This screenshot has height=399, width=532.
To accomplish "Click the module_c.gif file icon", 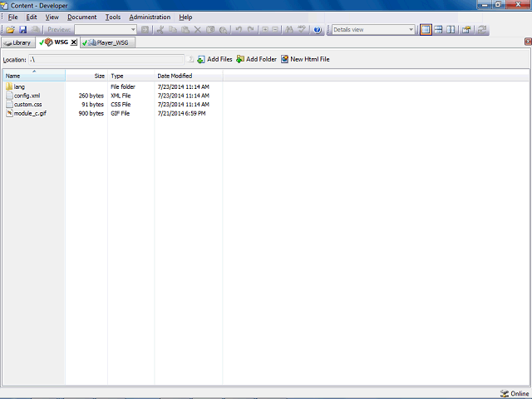I will [x=9, y=113].
